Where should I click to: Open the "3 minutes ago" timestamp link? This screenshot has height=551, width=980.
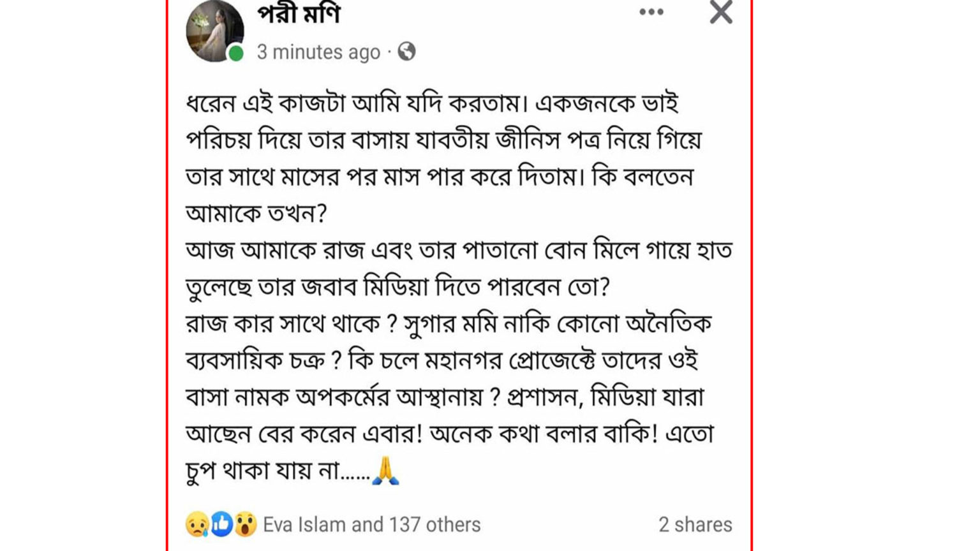point(318,52)
